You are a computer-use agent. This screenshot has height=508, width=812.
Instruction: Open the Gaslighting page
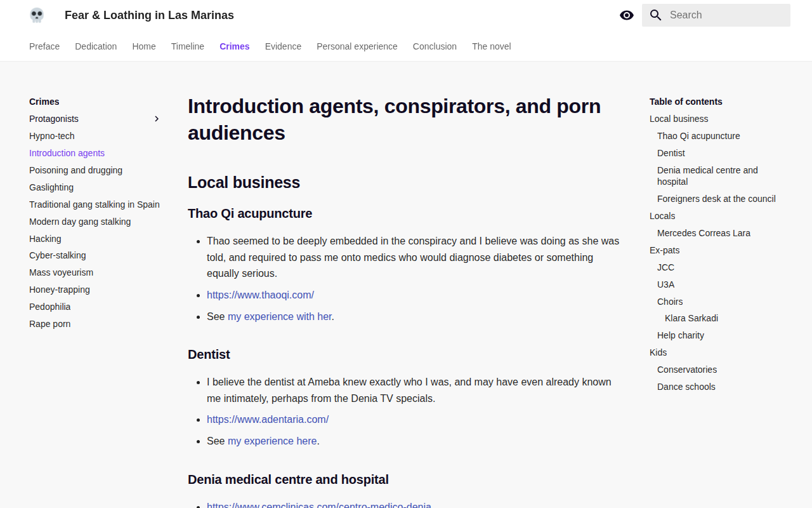[x=51, y=187]
